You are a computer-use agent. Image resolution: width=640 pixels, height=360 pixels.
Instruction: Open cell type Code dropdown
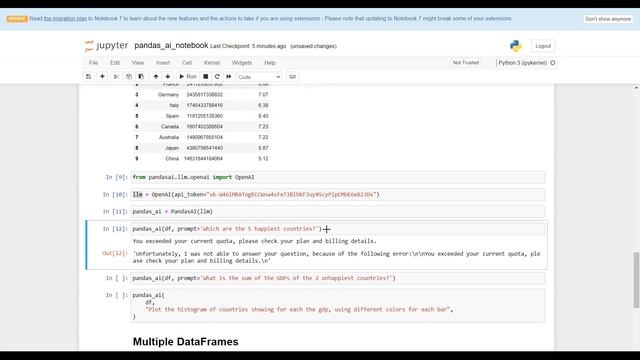[x=259, y=77]
